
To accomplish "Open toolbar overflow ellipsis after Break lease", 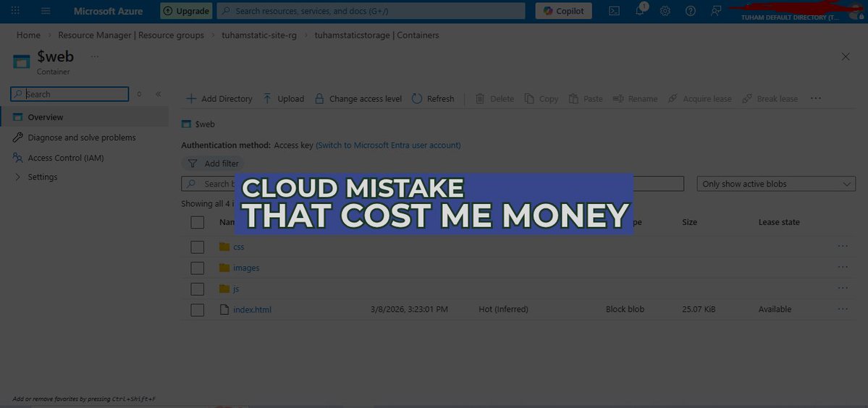I will (x=815, y=98).
